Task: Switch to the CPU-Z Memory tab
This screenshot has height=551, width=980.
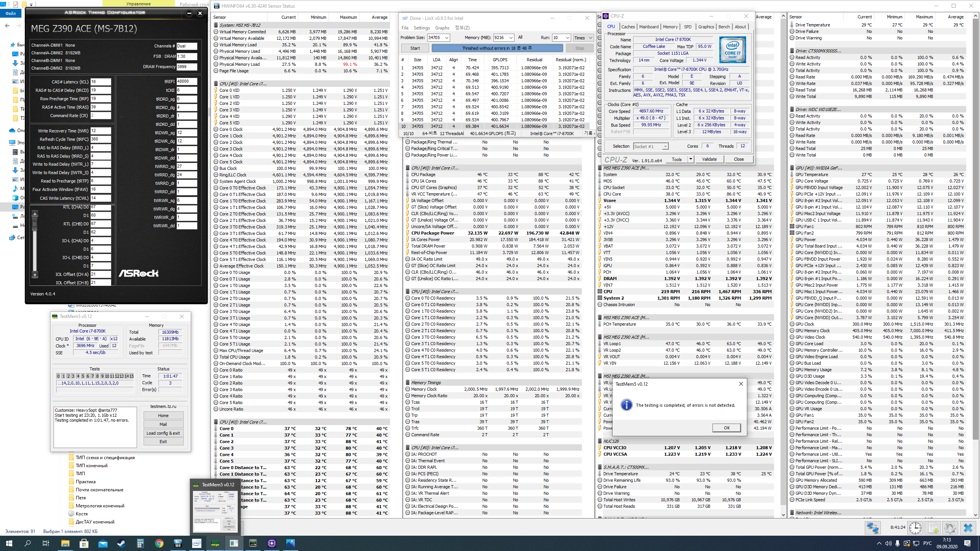Action: coord(670,27)
